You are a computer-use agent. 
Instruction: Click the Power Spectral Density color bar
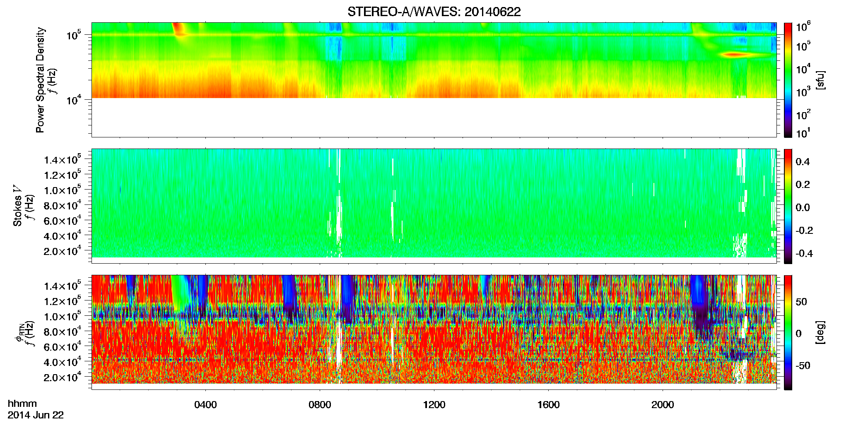[x=788, y=80]
